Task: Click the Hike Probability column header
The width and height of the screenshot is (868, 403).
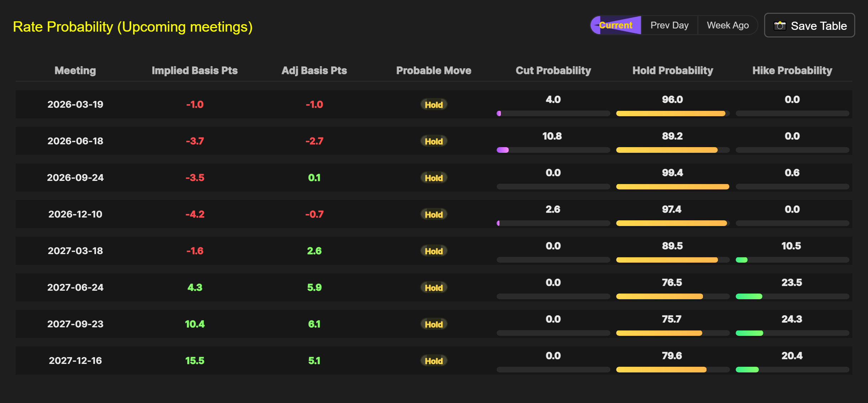Action: coord(792,70)
